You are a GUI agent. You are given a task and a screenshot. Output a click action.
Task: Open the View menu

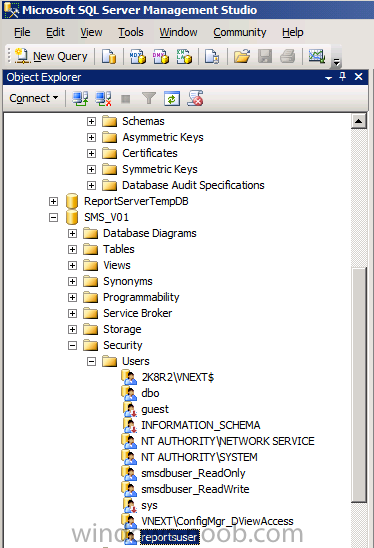[91, 33]
